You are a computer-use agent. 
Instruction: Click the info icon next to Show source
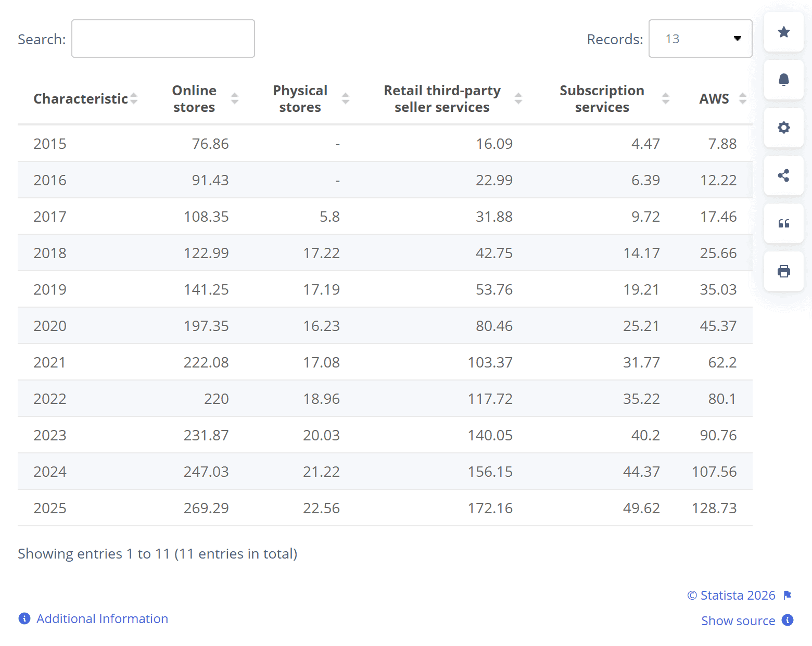(x=788, y=620)
